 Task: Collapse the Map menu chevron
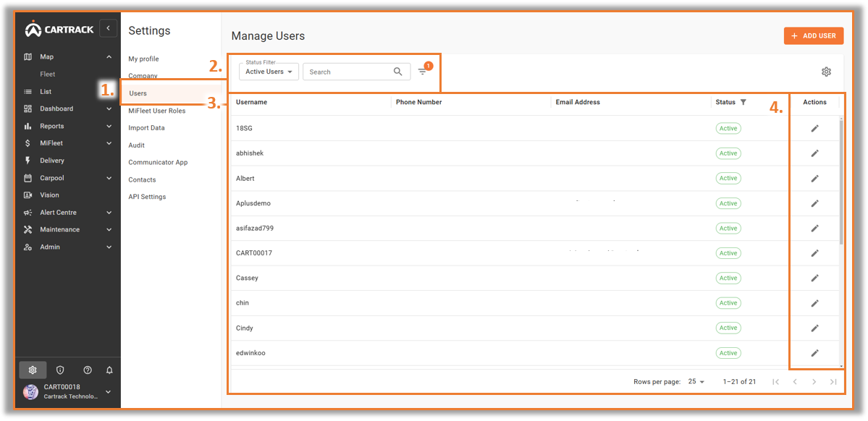[x=109, y=56]
